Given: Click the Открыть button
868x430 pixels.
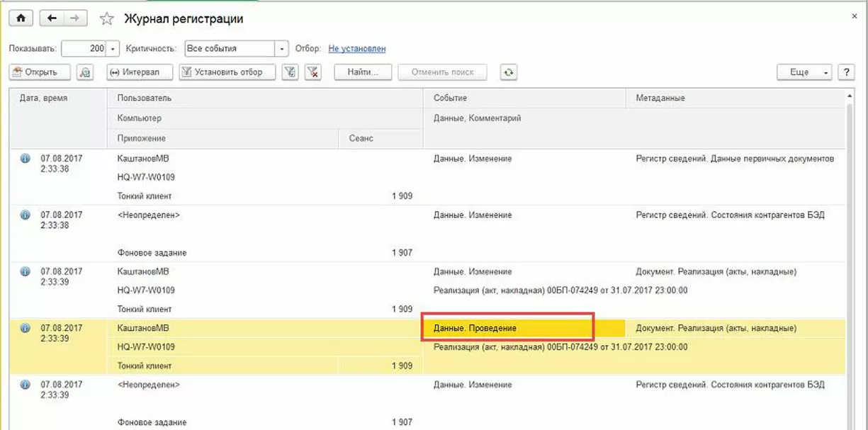Looking at the screenshot, I should (x=40, y=72).
